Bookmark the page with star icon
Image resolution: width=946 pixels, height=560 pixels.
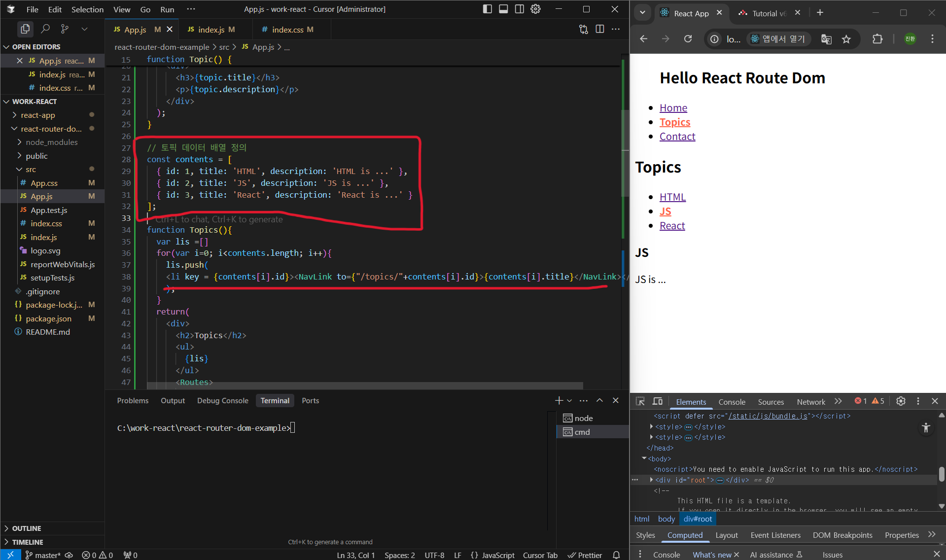[846, 39]
